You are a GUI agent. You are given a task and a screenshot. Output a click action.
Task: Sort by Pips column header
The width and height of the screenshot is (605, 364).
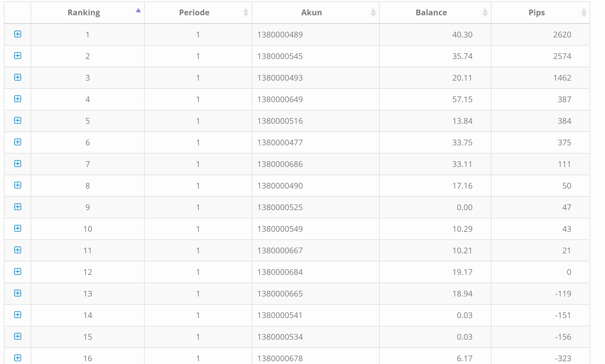536,13
